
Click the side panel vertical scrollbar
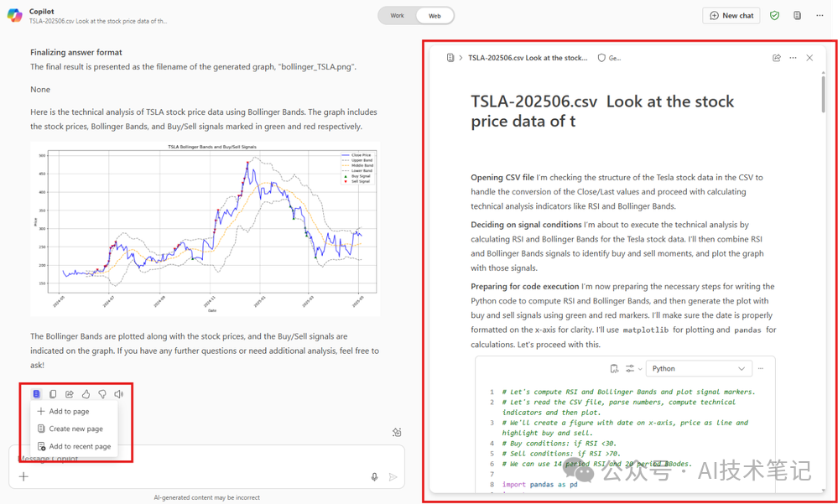coord(823,94)
